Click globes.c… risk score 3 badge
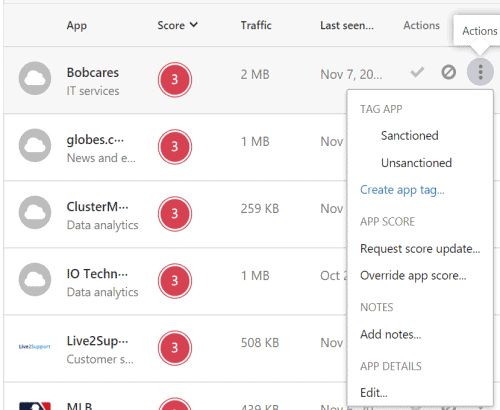 click(x=175, y=147)
